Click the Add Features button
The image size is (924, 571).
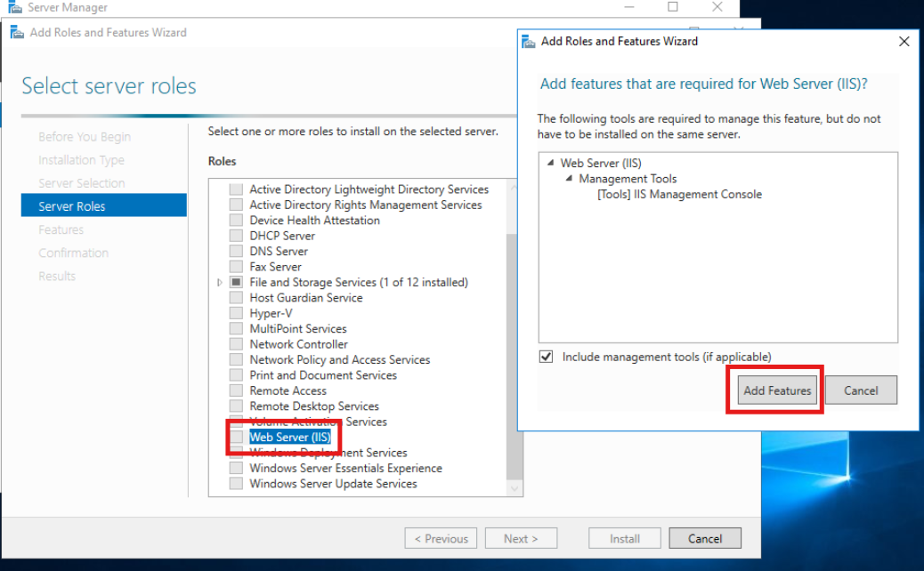[x=777, y=390]
